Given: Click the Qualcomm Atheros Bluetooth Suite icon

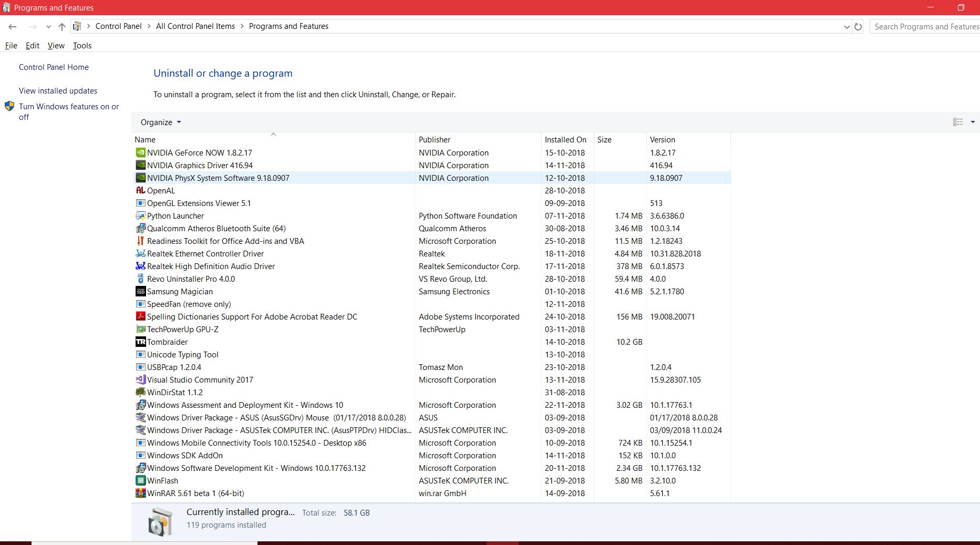Looking at the screenshot, I should pyautogui.click(x=140, y=229).
